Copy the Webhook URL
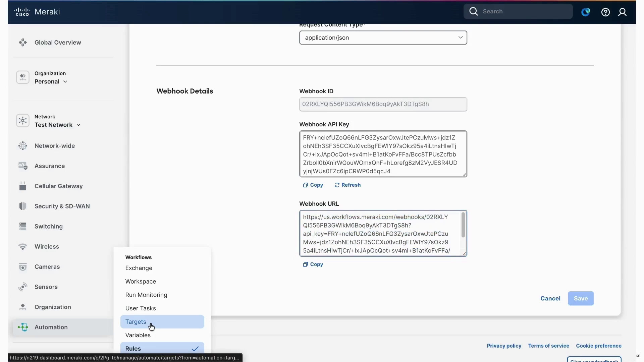Image resolution: width=644 pixels, height=362 pixels. coord(313,264)
